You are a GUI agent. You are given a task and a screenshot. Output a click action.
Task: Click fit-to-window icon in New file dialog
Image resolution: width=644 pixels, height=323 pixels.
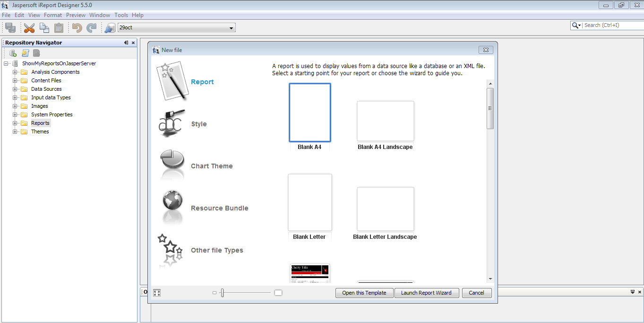(x=156, y=292)
